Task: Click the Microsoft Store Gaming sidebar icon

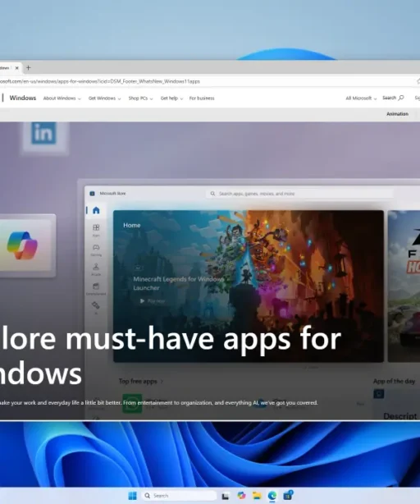Action: tap(96, 250)
